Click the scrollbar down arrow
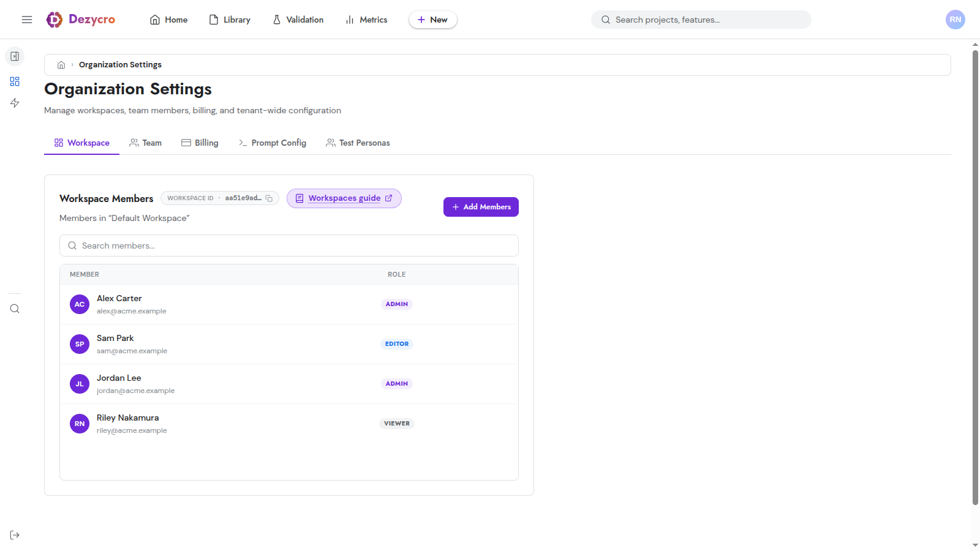The width and height of the screenshot is (980, 551). [975, 545]
